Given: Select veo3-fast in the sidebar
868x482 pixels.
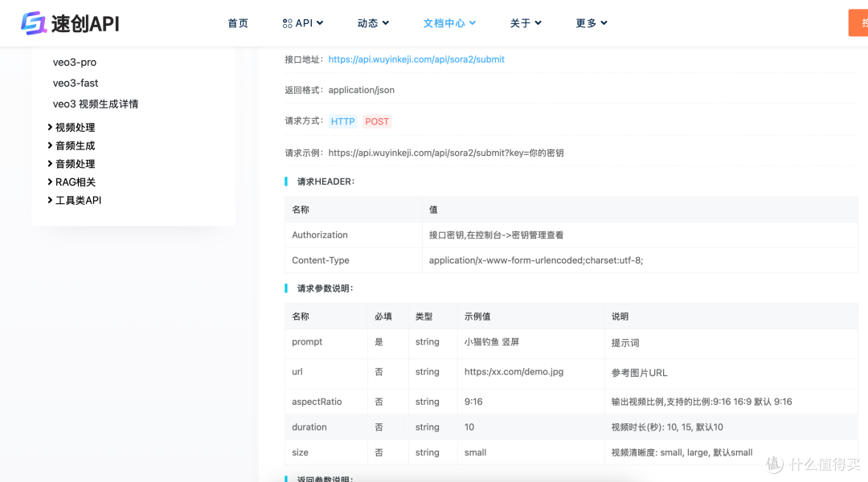Looking at the screenshot, I should pyautogui.click(x=76, y=83).
